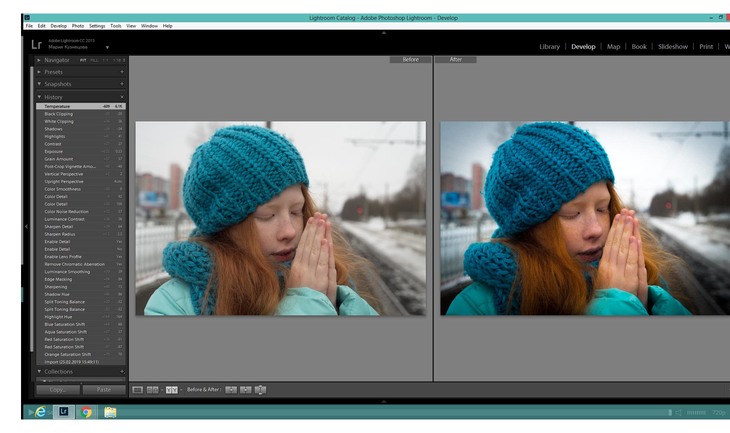Select the White Clipping history step
Viewport: 730px width, 433px height.
coord(81,121)
